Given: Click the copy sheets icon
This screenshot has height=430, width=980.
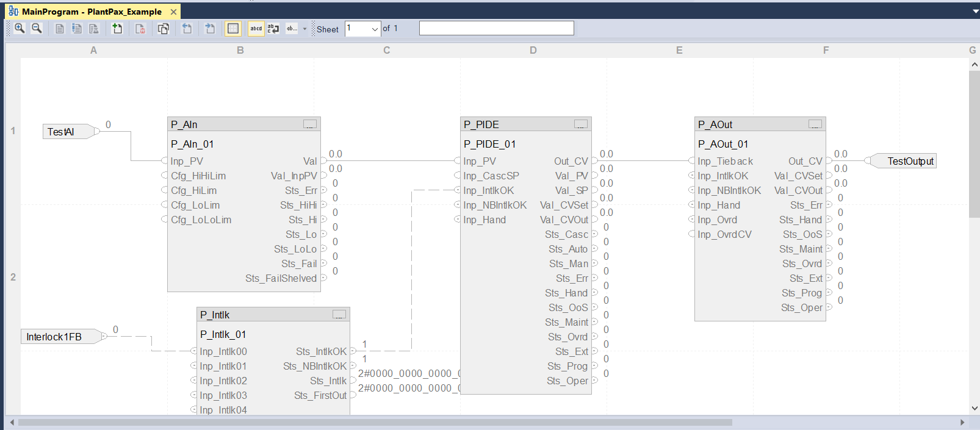Looking at the screenshot, I should 164,29.
